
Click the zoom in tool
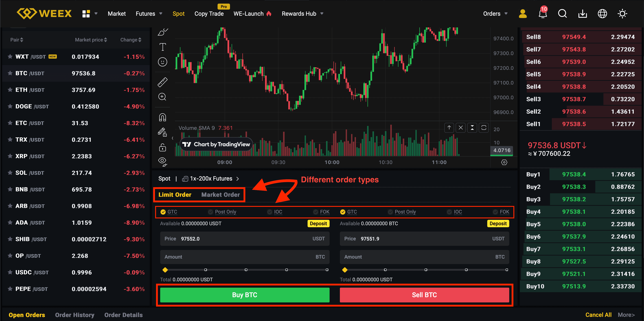pos(163,97)
